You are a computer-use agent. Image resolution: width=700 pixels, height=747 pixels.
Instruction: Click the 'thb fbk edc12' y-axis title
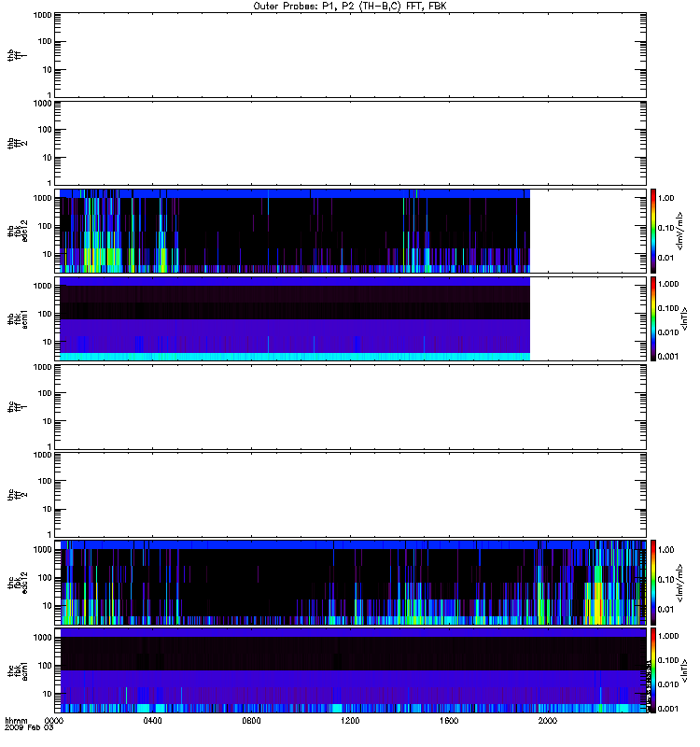point(17,231)
